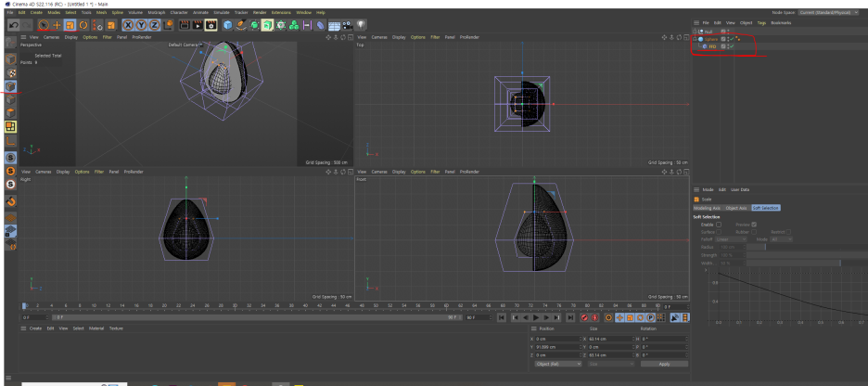Switch to Polygons mode in left sidebar
This screenshot has width=868, height=386.
click(10, 113)
